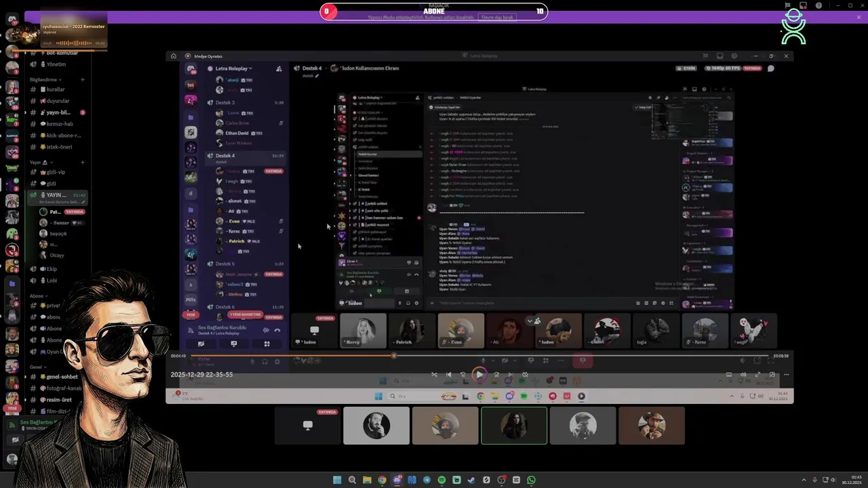
Task: Select Evan participant tile in video
Action: (x=461, y=331)
